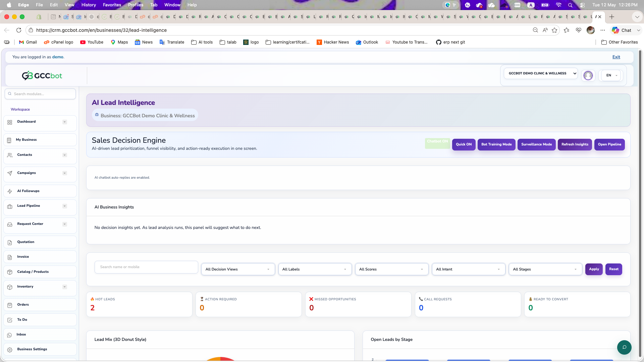
Task: Open the Window menu in menu bar
Action: (172, 5)
